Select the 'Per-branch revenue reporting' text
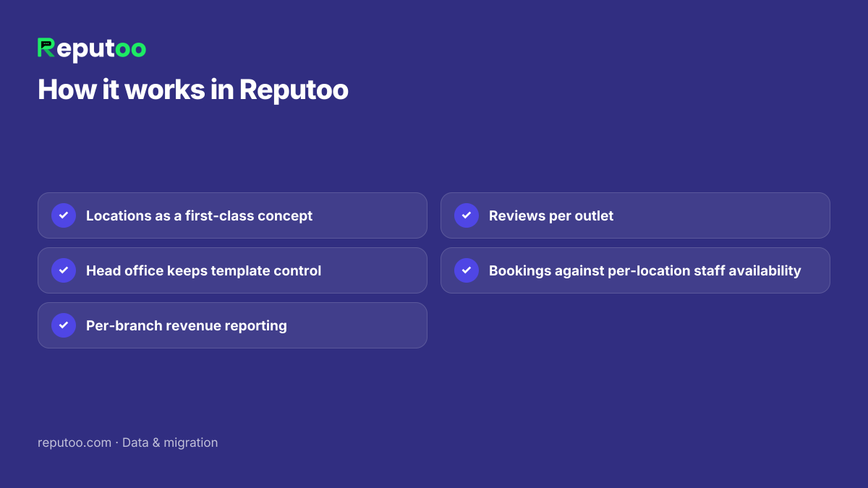The image size is (868, 488). tap(187, 325)
